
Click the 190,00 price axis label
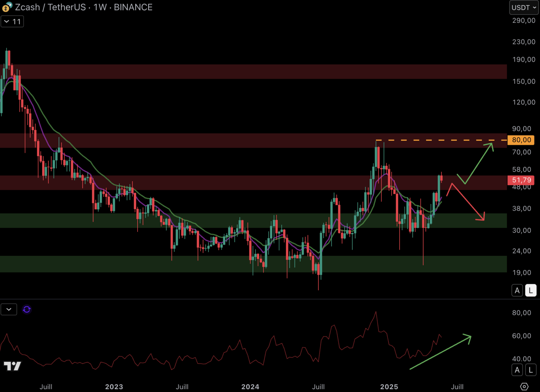tap(524, 60)
